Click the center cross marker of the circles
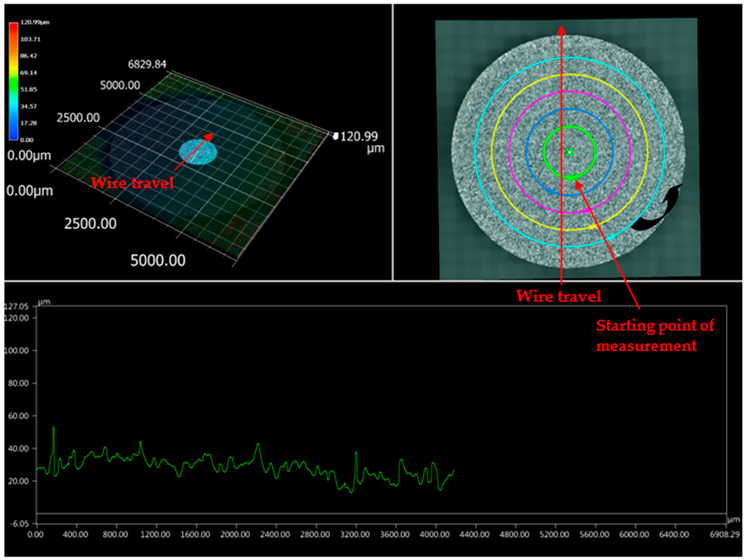The height and width of the screenshot is (560, 745). tap(570, 152)
